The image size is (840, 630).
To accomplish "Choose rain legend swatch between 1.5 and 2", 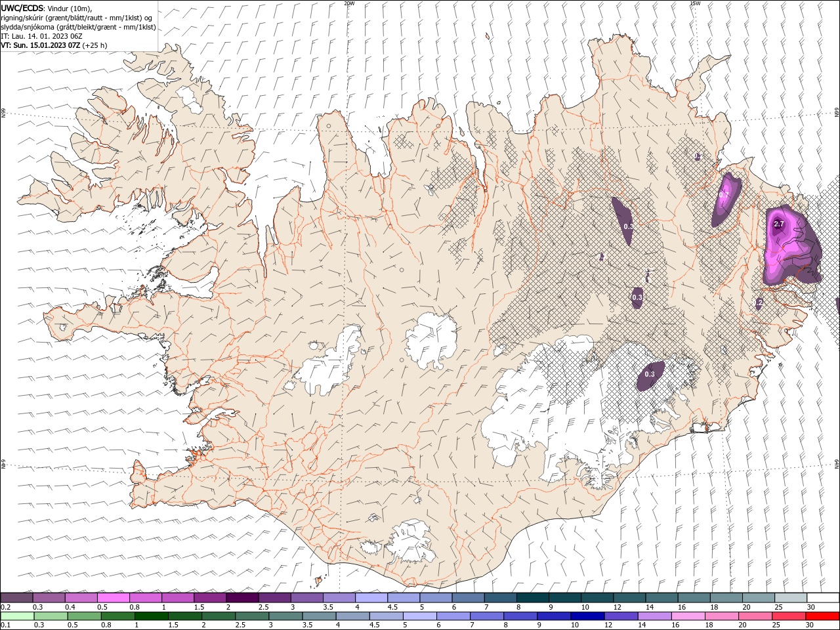I will coord(184,616).
